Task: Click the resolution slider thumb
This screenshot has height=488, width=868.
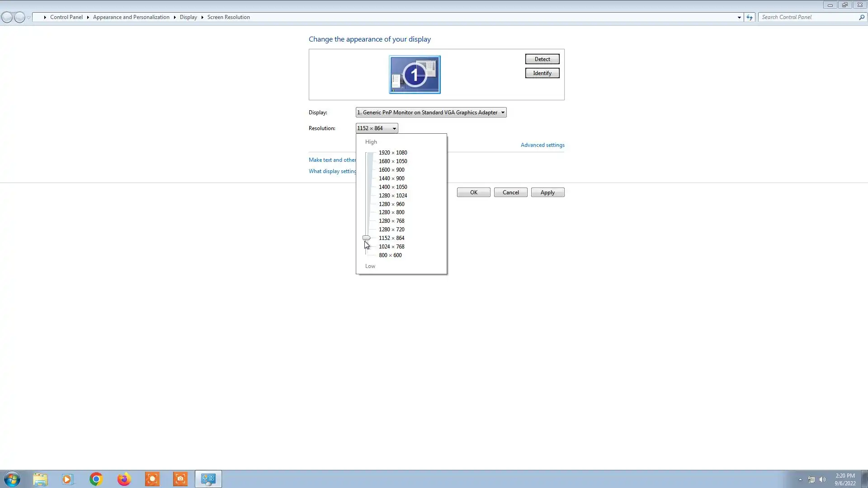Action: [367, 238]
